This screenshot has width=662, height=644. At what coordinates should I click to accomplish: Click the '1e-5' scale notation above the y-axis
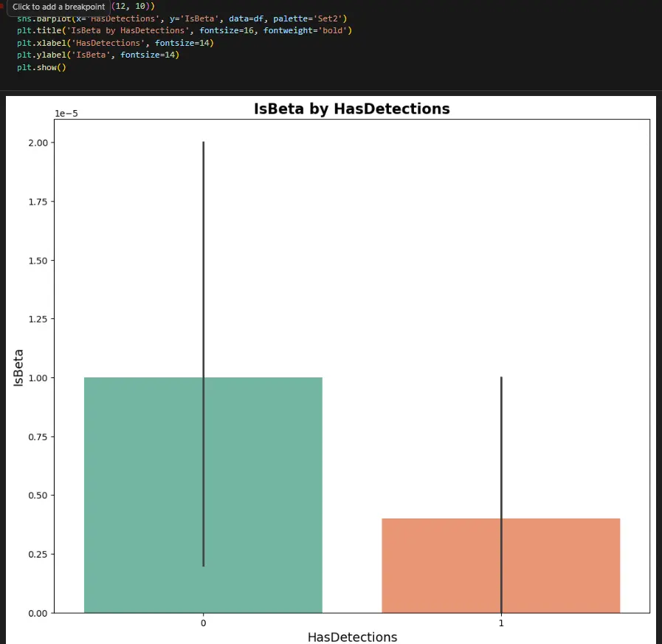tap(66, 113)
